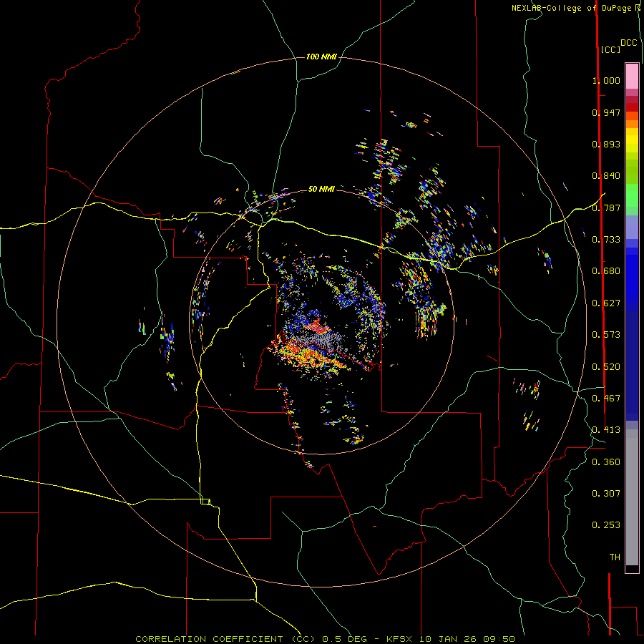Click the 0.360 legend value
This screenshot has width=644, height=644.
(606, 462)
